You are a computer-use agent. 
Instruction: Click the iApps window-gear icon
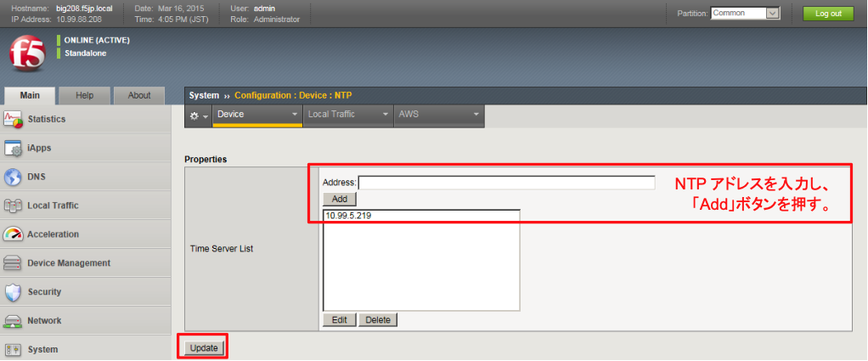click(14, 148)
